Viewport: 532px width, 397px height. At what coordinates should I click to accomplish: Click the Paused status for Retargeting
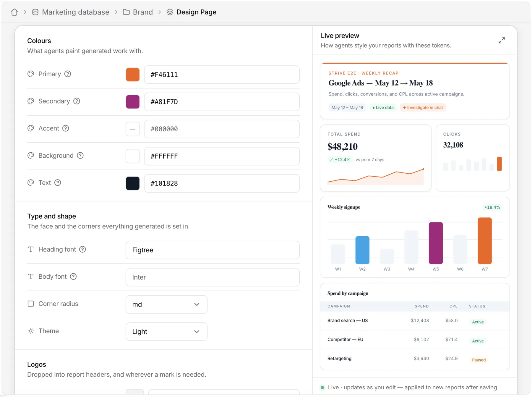[479, 360]
